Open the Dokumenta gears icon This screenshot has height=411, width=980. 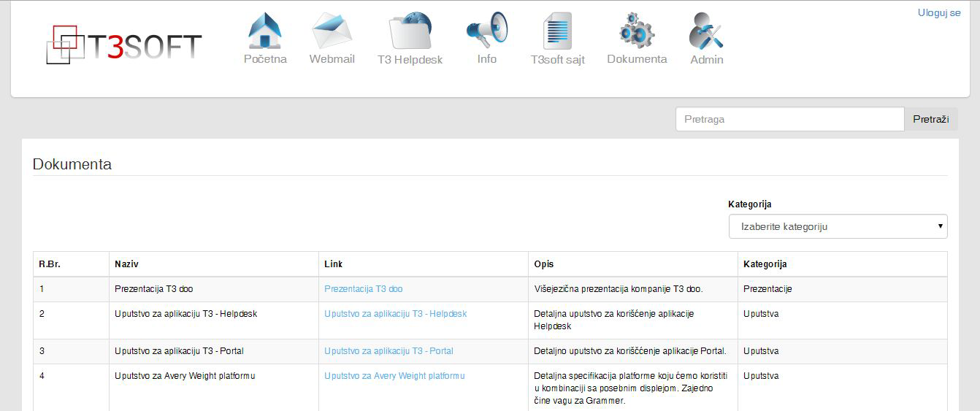tap(637, 31)
